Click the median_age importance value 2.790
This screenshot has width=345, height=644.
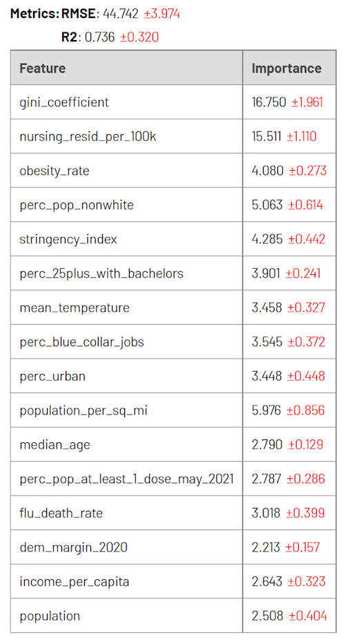point(267,444)
